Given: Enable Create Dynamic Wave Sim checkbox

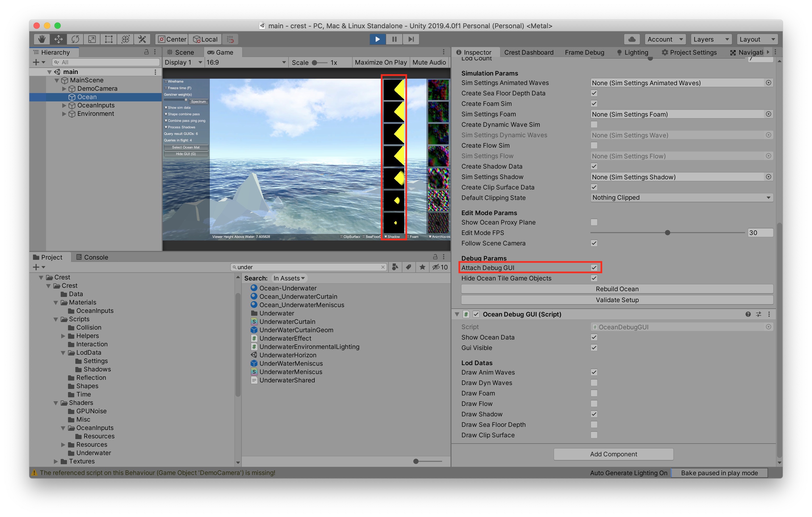Looking at the screenshot, I should 594,125.
